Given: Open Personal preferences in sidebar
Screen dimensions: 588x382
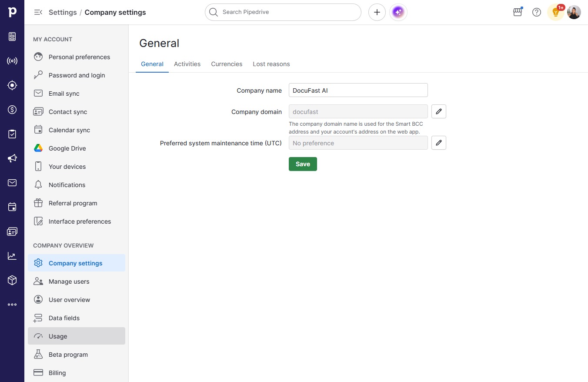Looking at the screenshot, I should click(77, 57).
